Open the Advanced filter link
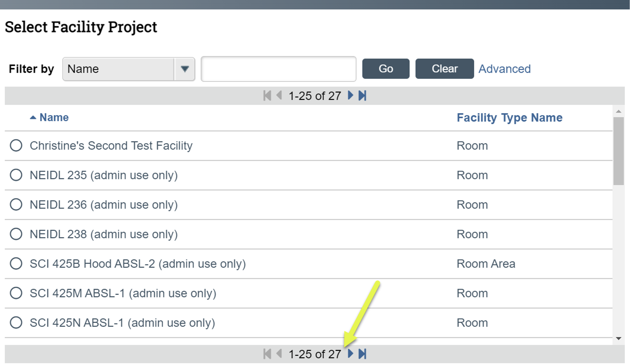Screen dimensions: 630x364 click(x=505, y=69)
